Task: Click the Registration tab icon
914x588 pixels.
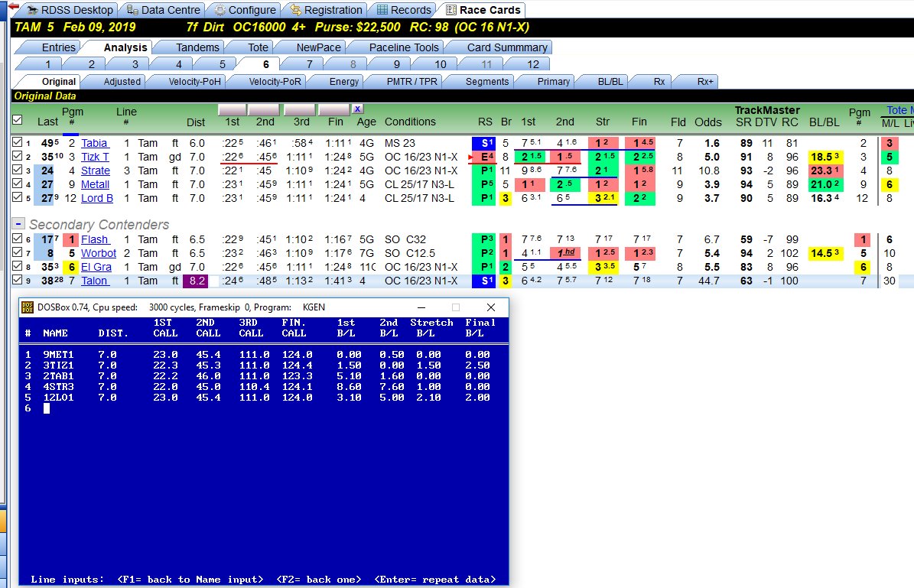Action: [x=296, y=10]
